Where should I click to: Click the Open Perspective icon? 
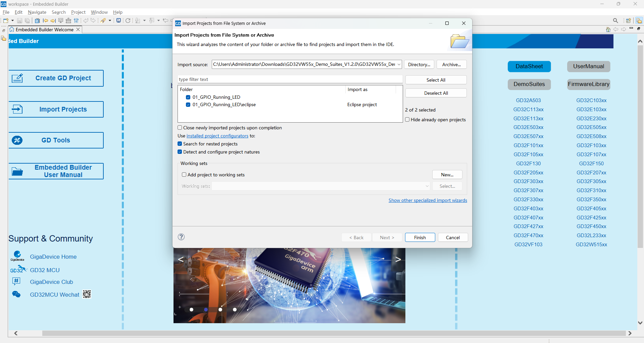pos(628,20)
